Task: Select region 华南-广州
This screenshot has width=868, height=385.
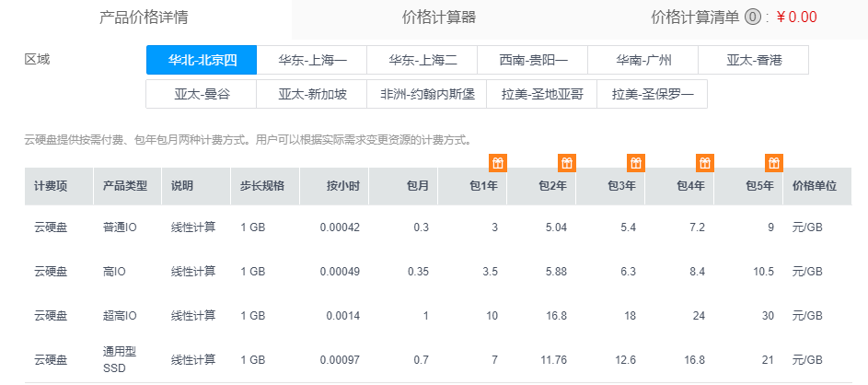Action: pyautogui.click(x=642, y=60)
